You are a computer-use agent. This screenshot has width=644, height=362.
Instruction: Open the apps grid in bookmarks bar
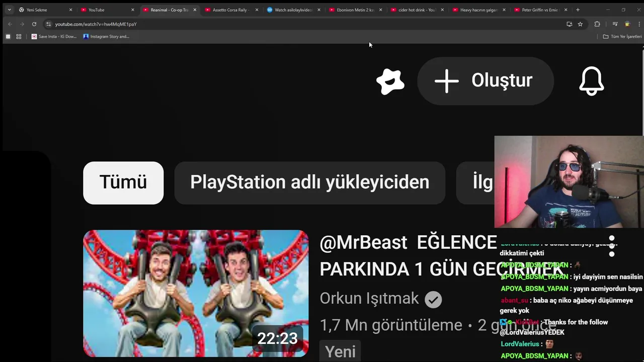tap(19, 36)
